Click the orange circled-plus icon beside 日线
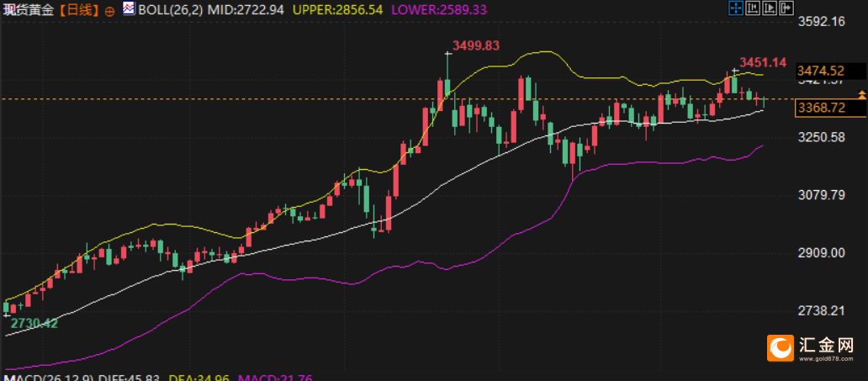This screenshot has height=381, width=868. click(x=109, y=11)
